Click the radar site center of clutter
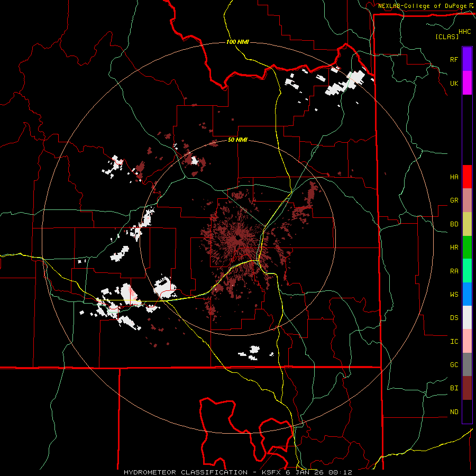Screen dimensions: 476x476 tap(237, 237)
